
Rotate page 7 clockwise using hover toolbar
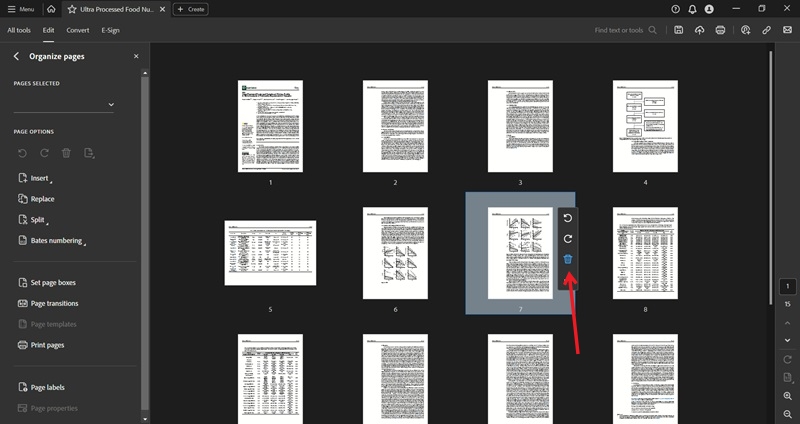pos(568,239)
